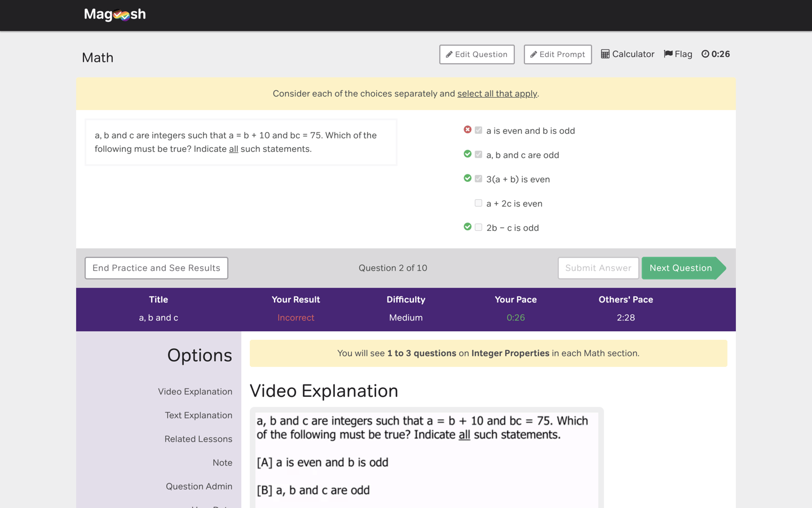Screen dimensions: 812x508
Task: Click the pencil icon on Edit Question
Action: (450, 54)
